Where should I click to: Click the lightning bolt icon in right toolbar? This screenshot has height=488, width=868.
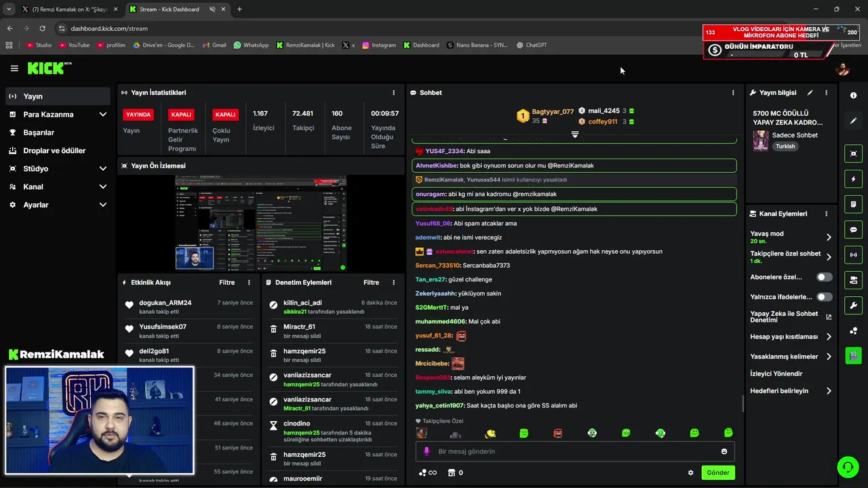coord(853,179)
